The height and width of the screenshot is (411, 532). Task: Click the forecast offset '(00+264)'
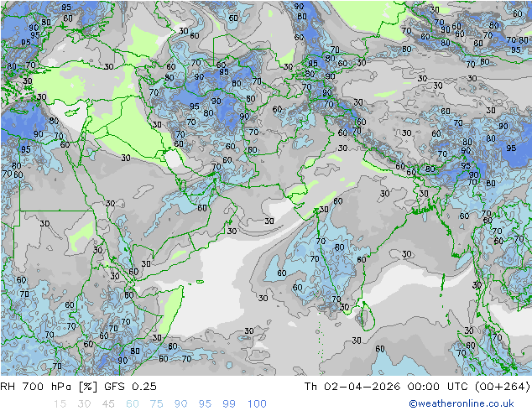tap(503, 386)
